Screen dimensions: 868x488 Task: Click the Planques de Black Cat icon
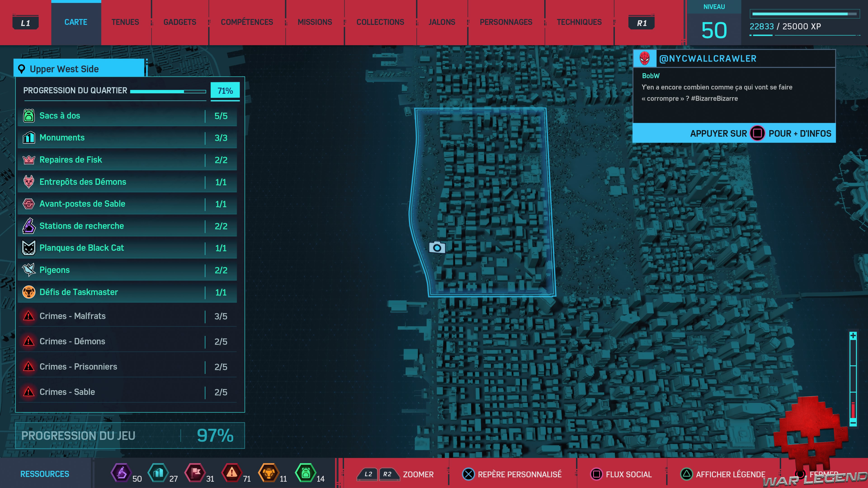point(29,248)
